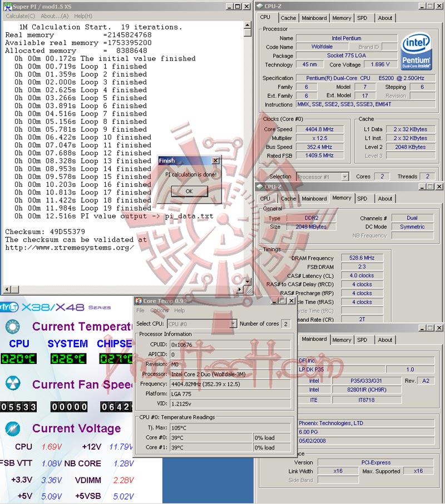Click the Frequency field in Core Temp
This screenshot has width=445, height=504.
tap(230, 384)
